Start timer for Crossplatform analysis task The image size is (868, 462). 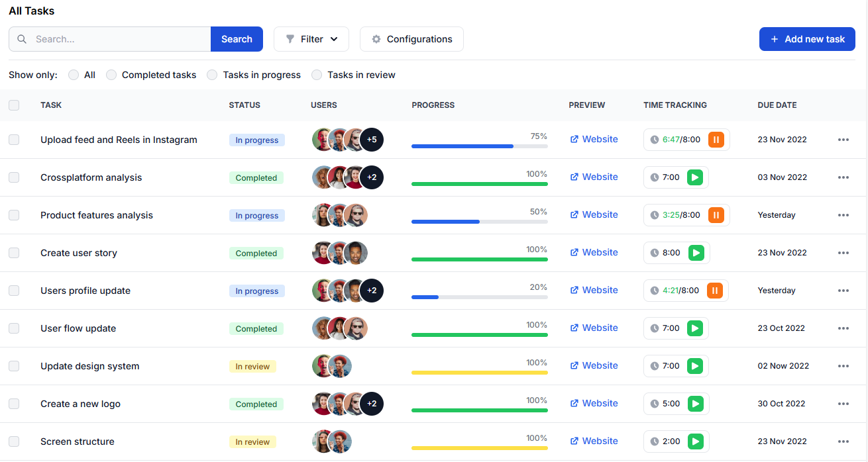[x=694, y=177]
